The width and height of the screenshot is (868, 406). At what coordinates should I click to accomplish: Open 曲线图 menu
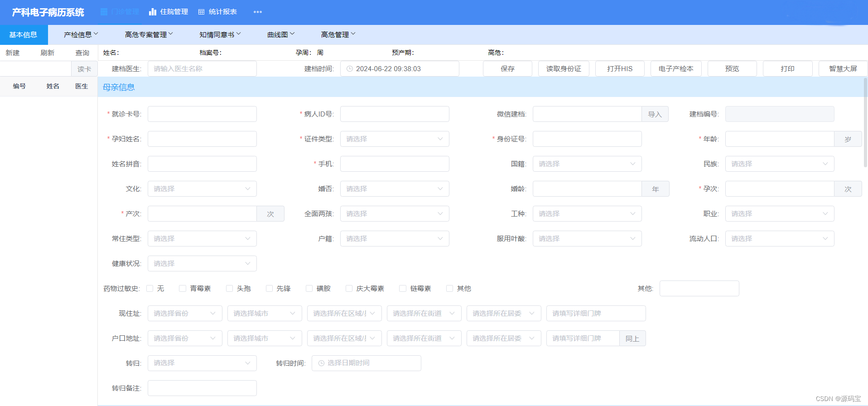tap(281, 35)
